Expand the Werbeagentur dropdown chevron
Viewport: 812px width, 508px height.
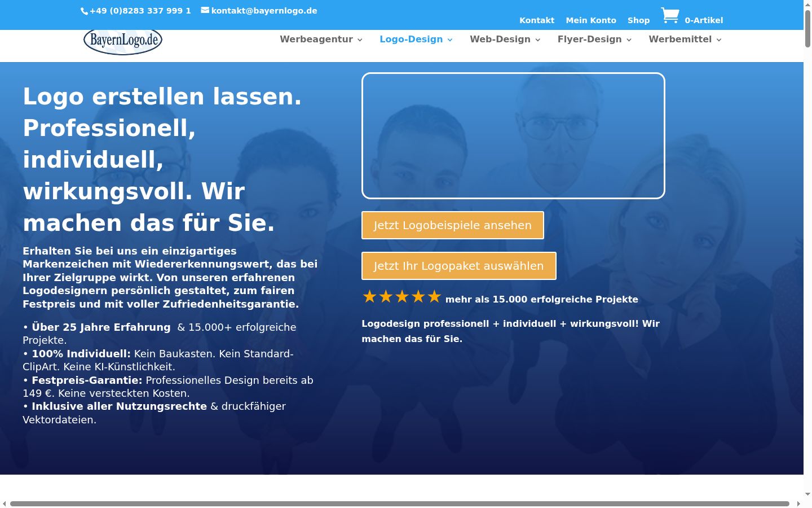pos(360,40)
